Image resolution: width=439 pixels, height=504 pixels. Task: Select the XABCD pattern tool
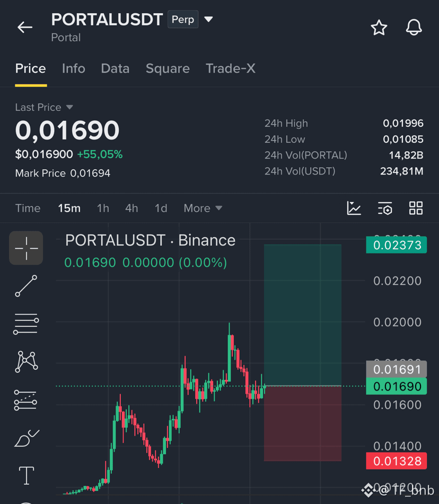(27, 362)
